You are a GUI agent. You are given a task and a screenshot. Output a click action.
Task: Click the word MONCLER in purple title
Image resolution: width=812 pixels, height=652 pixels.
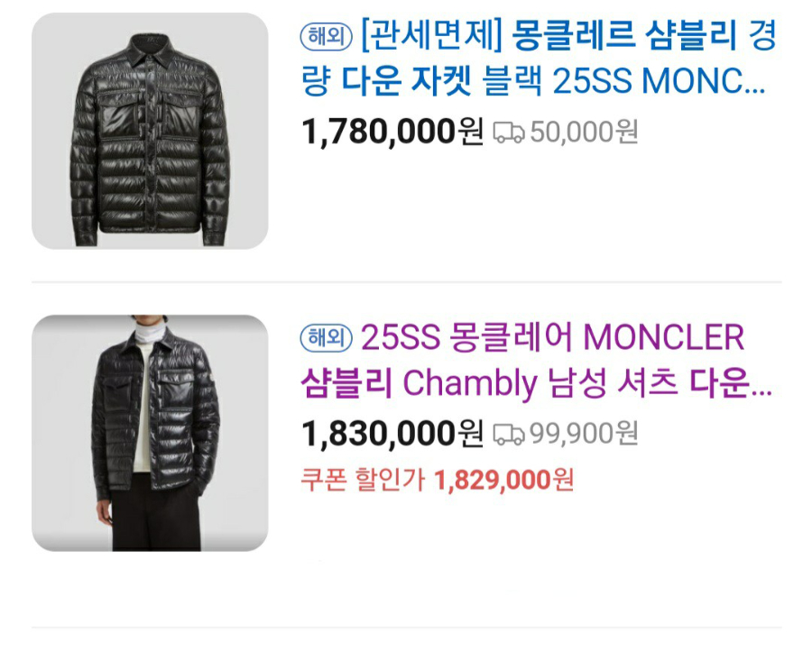click(664, 337)
